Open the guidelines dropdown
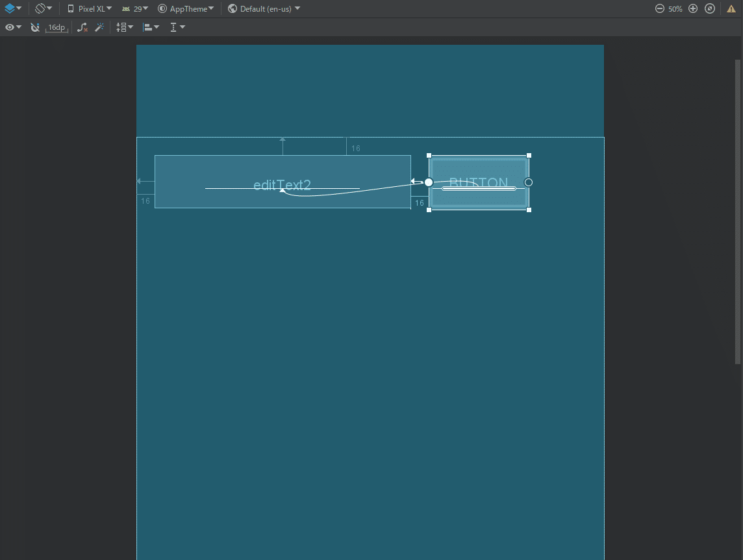Viewport: 743px width, 560px height. tap(177, 27)
